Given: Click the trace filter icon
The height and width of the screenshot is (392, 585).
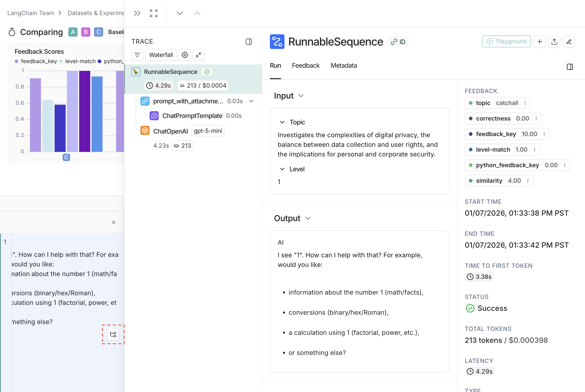Looking at the screenshot, I should tap(137, 55).
